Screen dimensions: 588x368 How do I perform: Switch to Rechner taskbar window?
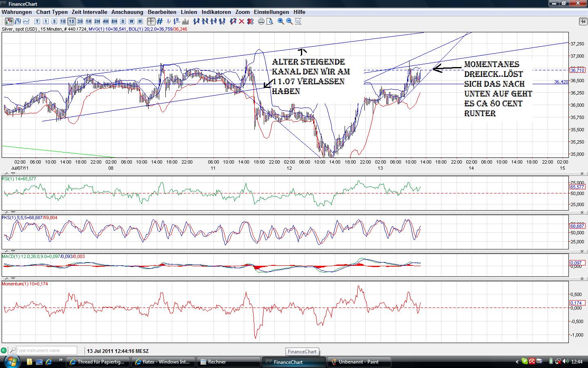point(228,362)
